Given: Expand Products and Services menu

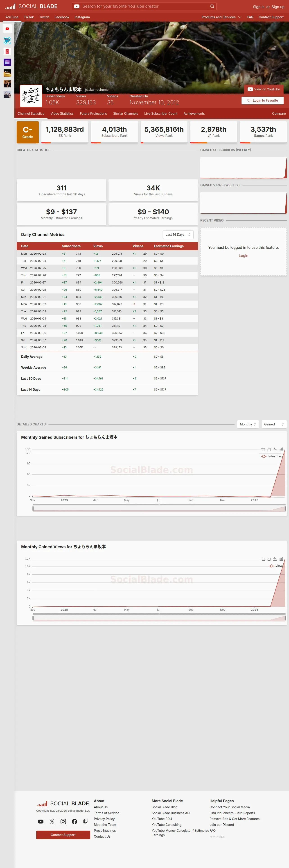Looking at the screenshot, I should point(221,17).
